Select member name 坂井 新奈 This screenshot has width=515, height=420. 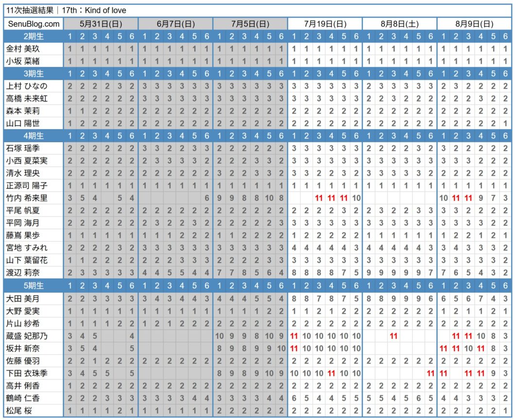pos(23,349)
